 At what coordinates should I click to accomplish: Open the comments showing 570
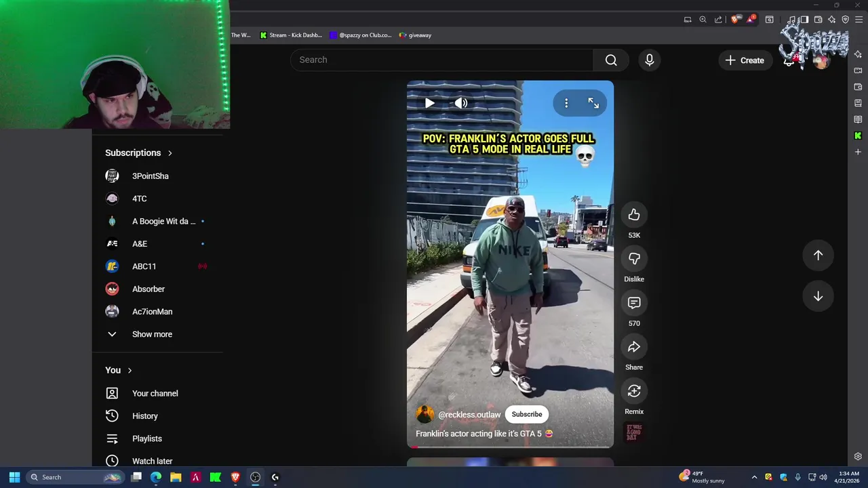(634, 303)
